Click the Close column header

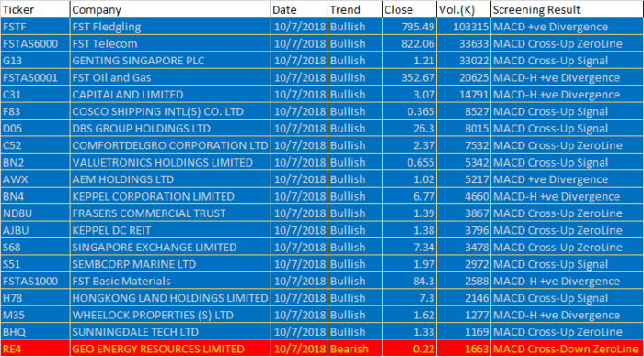[x=409, y=9]
